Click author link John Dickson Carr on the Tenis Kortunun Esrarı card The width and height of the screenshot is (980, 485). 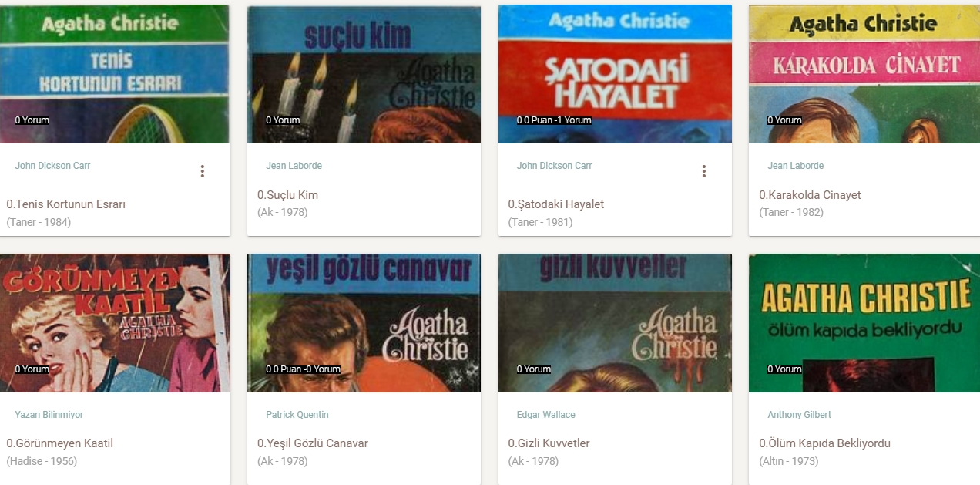pos(53,166)
